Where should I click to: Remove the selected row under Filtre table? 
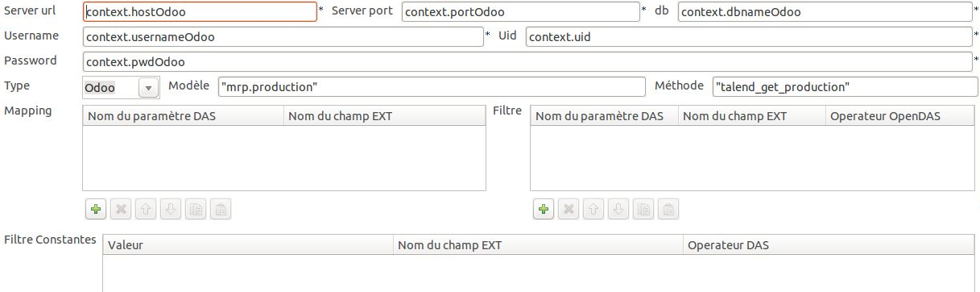(x=568, y=210)
